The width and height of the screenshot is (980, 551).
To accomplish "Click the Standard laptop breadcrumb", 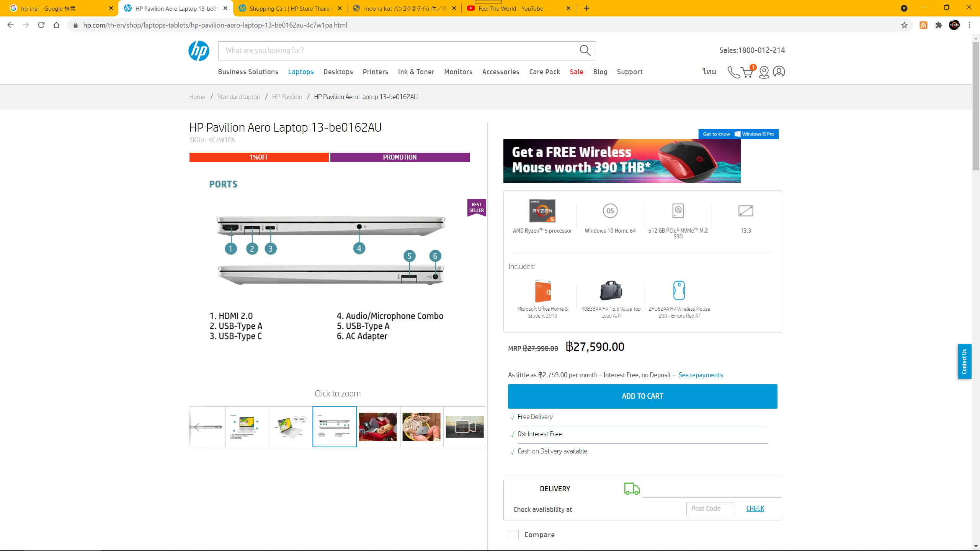I will click(238, 97).
